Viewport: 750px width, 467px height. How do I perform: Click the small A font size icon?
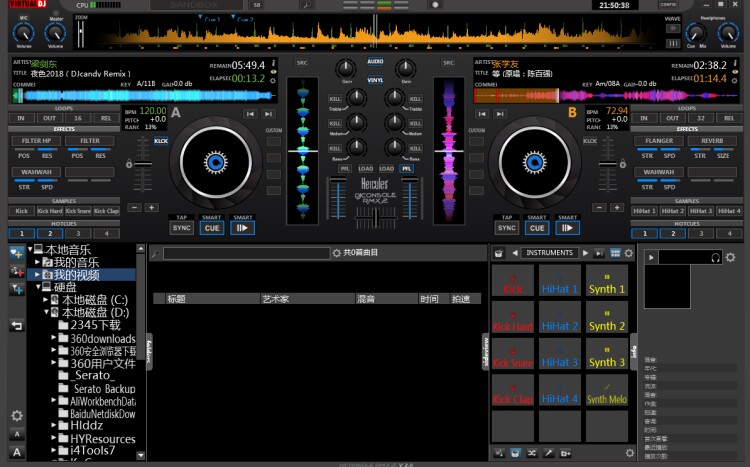point(17,434)
